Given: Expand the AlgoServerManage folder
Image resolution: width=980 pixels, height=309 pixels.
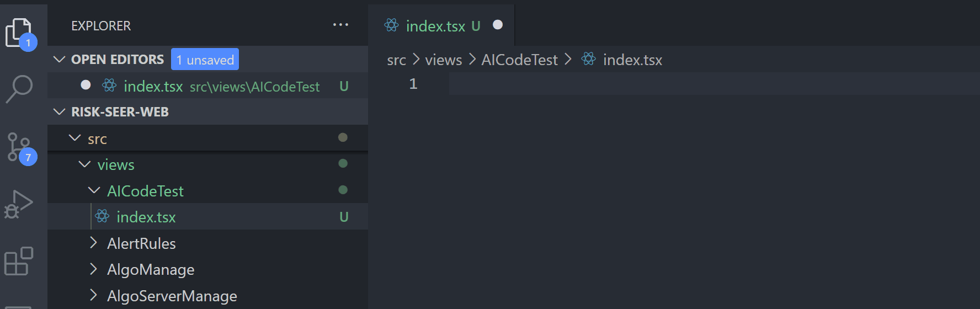Looking at the screenshot, I should [93, 295].
